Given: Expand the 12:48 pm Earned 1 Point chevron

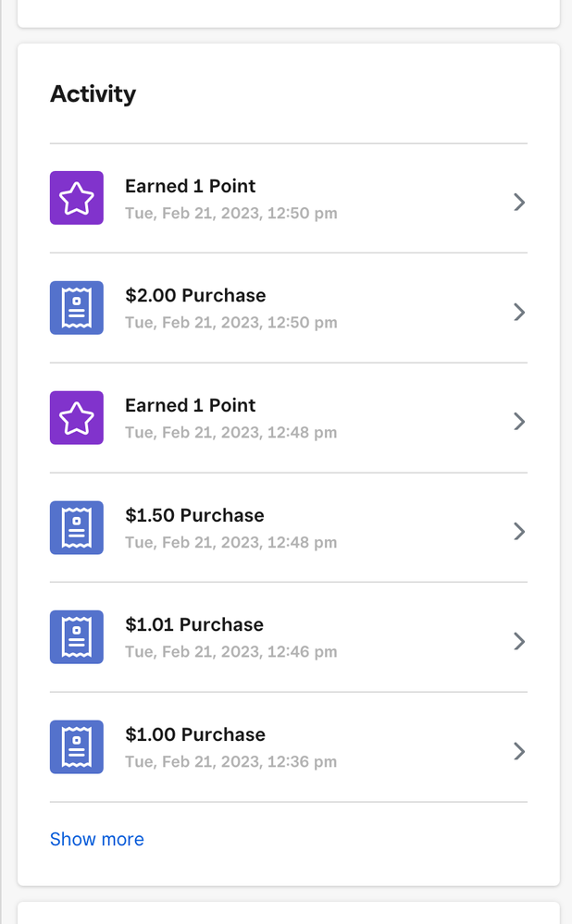Looking at the screenshot, I should coord(519,422).
